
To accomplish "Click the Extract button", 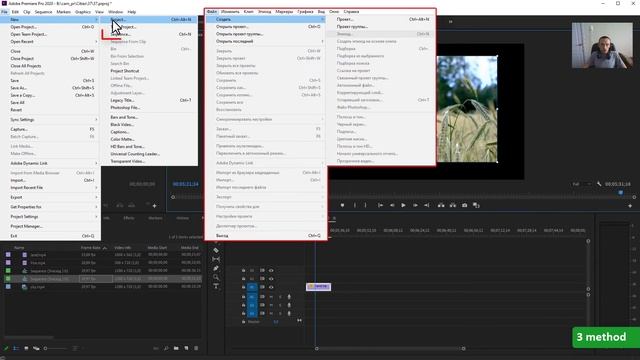I will pos(453,205).
